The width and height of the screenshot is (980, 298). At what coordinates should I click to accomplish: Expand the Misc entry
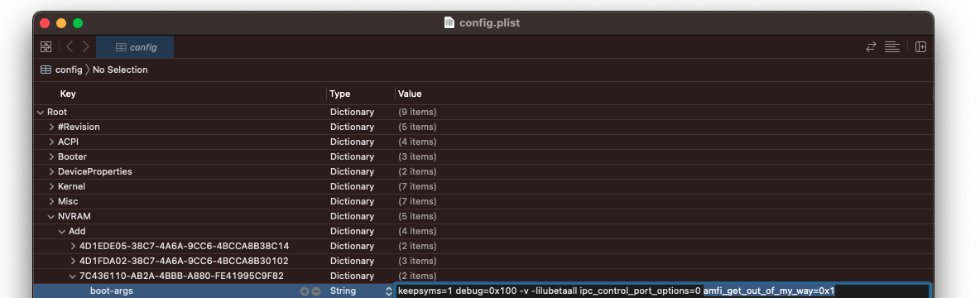[x=51, y=201]
